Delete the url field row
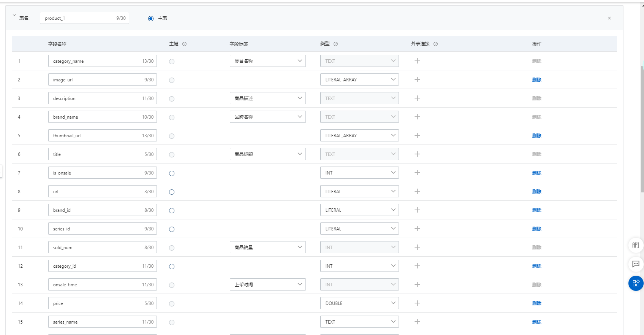 (536, 192)
